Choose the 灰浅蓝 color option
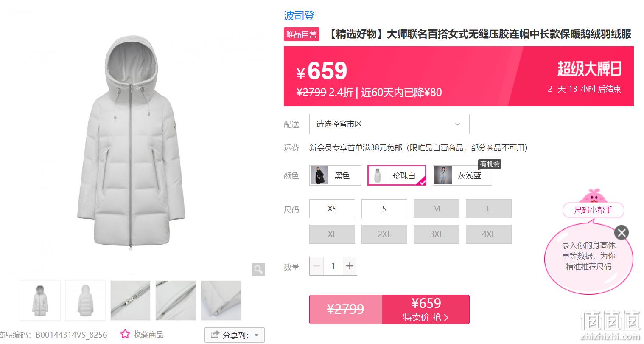 pyautogui.click(x=462, y=175)
